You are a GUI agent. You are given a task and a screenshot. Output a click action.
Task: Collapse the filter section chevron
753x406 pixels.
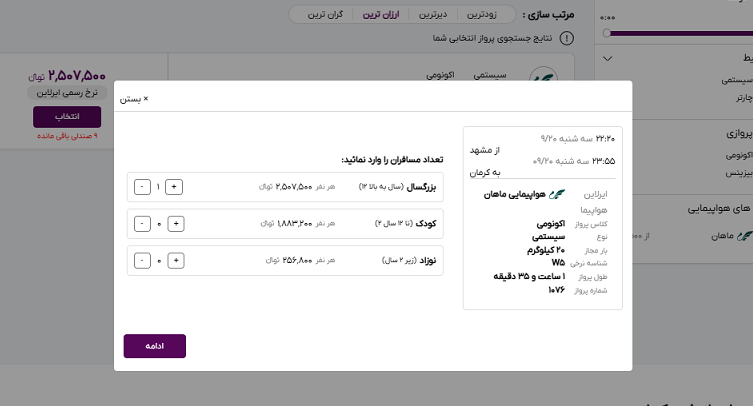click(607, 59)
